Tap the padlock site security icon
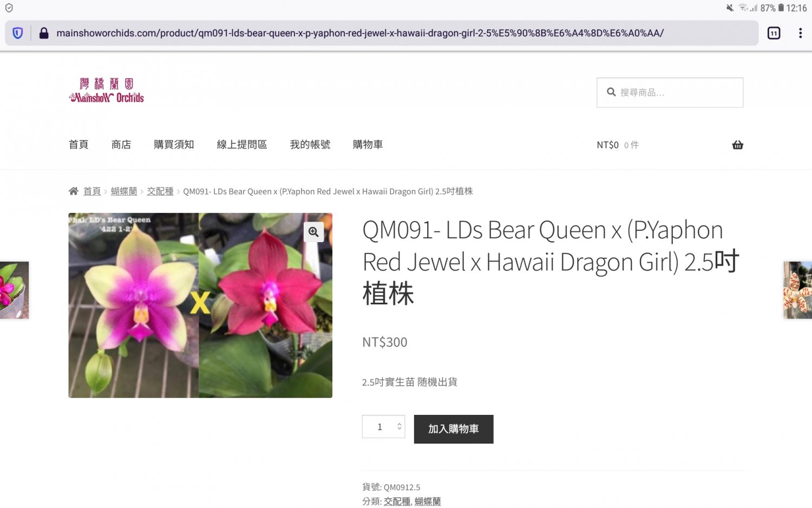812x508 pixels. click(44, 33)
